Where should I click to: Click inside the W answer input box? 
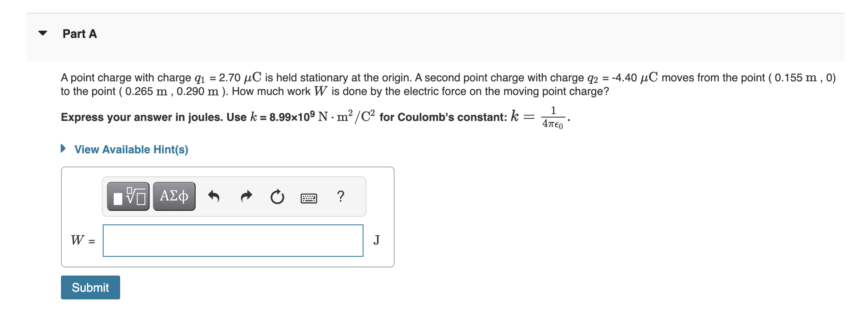tap(233, 240)
